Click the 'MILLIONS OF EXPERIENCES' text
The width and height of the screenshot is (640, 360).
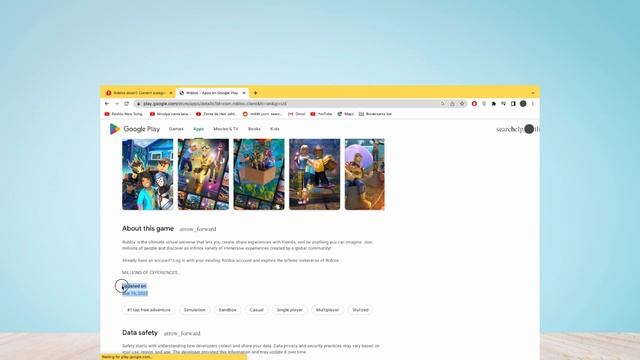point(151,272)
